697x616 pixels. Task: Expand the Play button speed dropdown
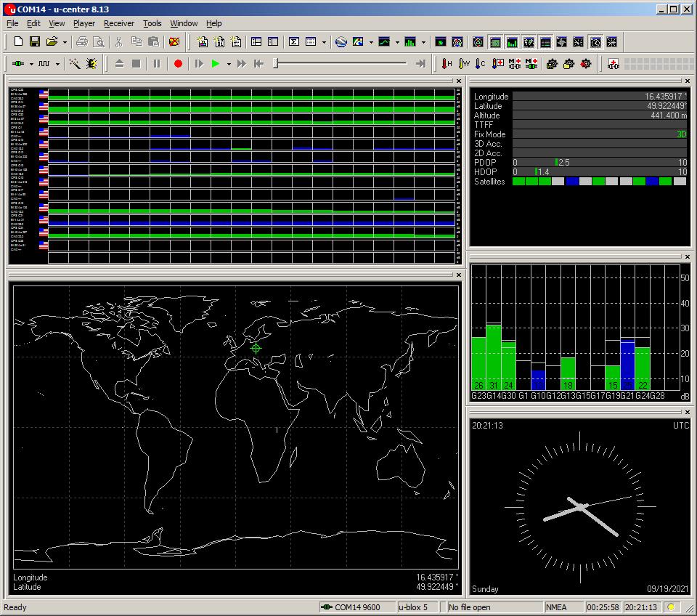click(229, 64)
